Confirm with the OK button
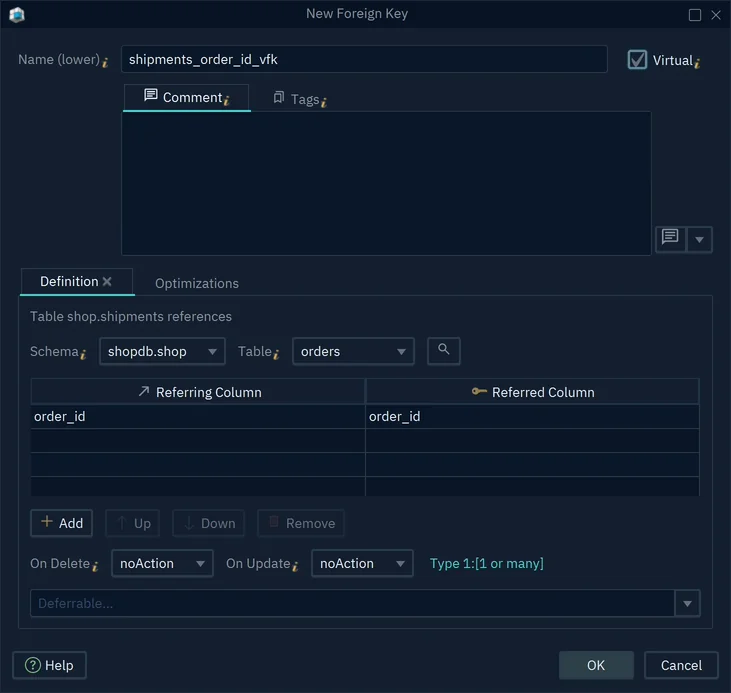This screenshot has width=731, height=693. [596, 665]
